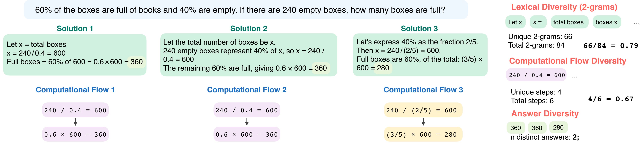Click the Lexical Diversity (2-grams) title
The height and width of the screenshot is (148, 644).
(x=564, y=7)
